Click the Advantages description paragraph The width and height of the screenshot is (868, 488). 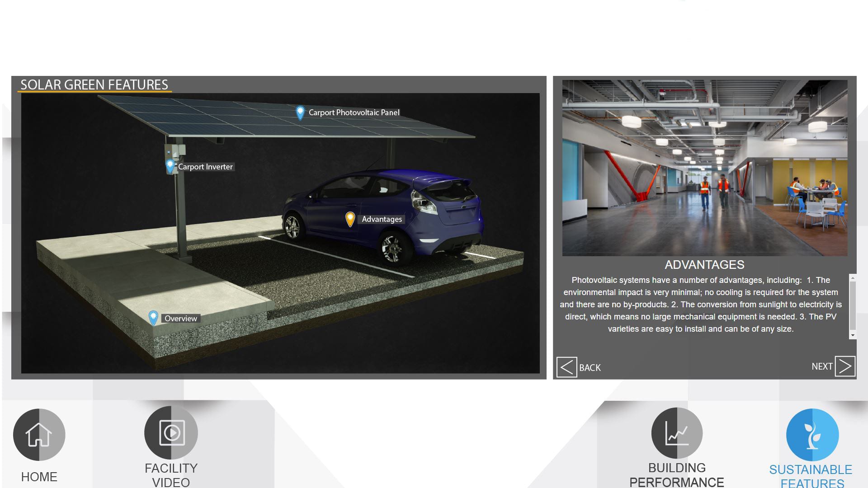[x=701, y=305]
